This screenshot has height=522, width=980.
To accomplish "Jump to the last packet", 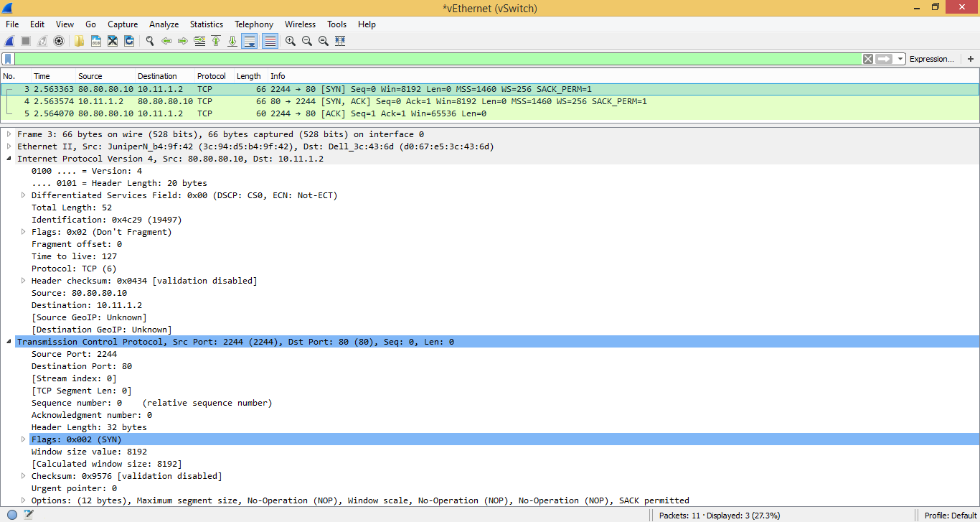I will [x=232, y=41].
